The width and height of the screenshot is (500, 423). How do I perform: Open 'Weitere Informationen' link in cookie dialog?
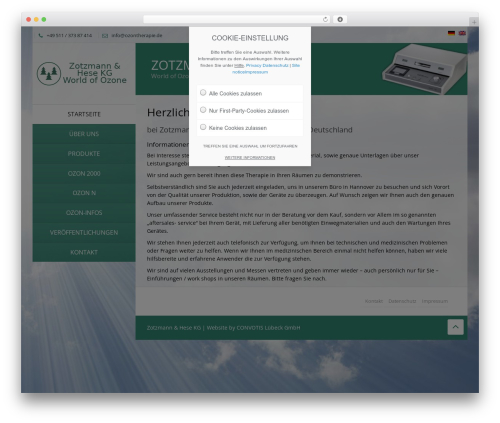point(250,158)
